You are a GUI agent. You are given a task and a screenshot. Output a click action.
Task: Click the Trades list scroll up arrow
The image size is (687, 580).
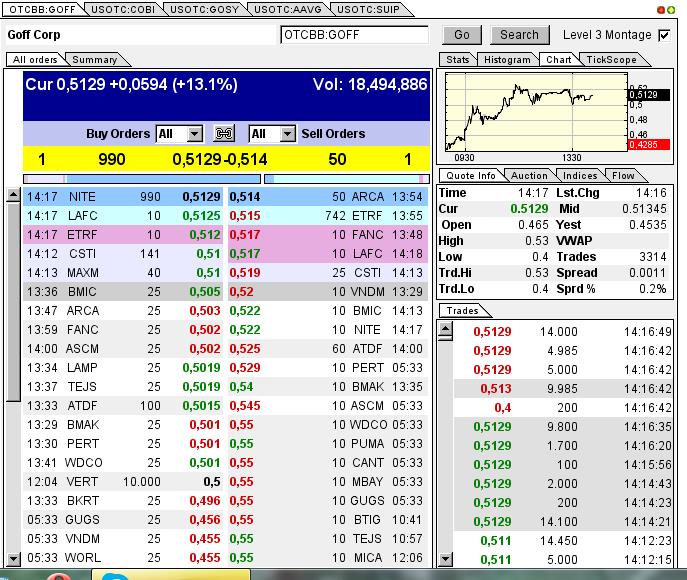[446, 329]
